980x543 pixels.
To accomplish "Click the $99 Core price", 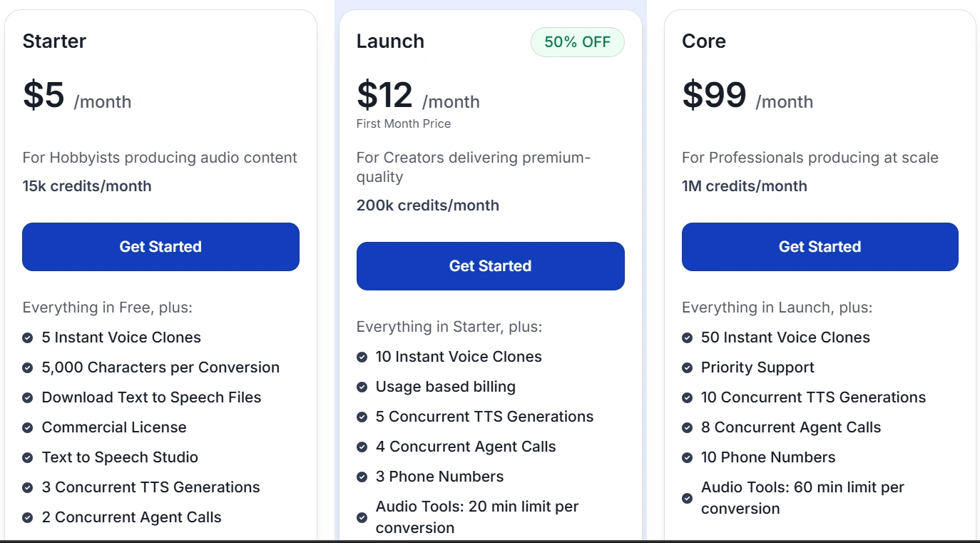I will pyautogui.click(x=714, y=96).
